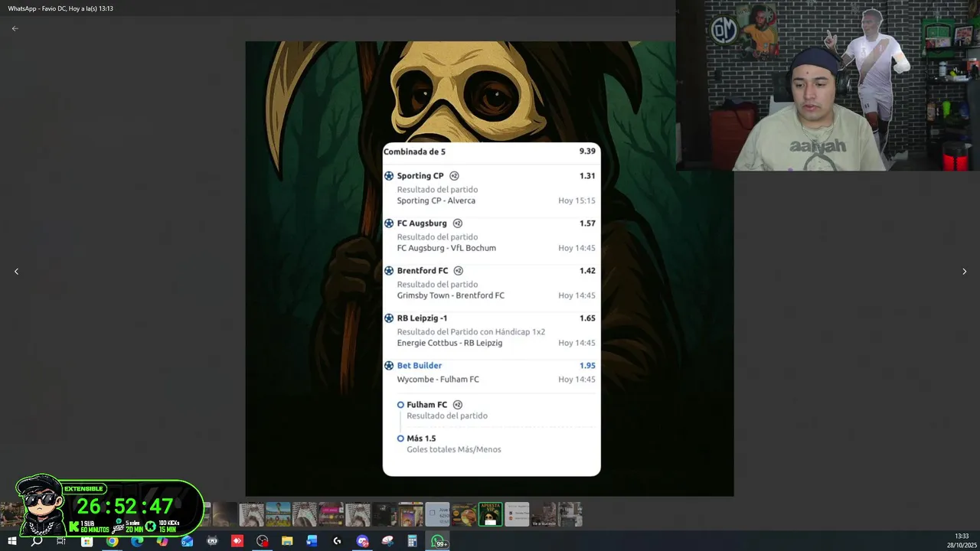Click the match 'Sporting CP - Alverca'
Image resolution: width=980 pixels, height=551 pixels.
pyautogui.click(x=436, y=201)
